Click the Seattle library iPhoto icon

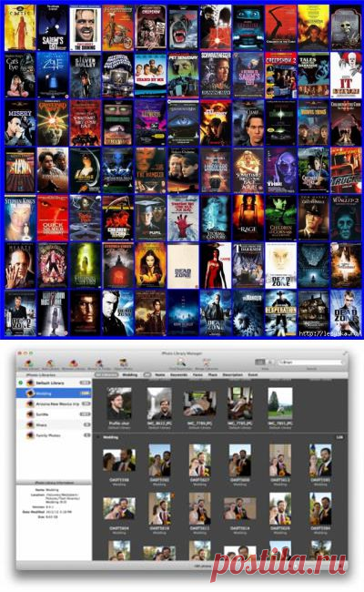point(30,414)
